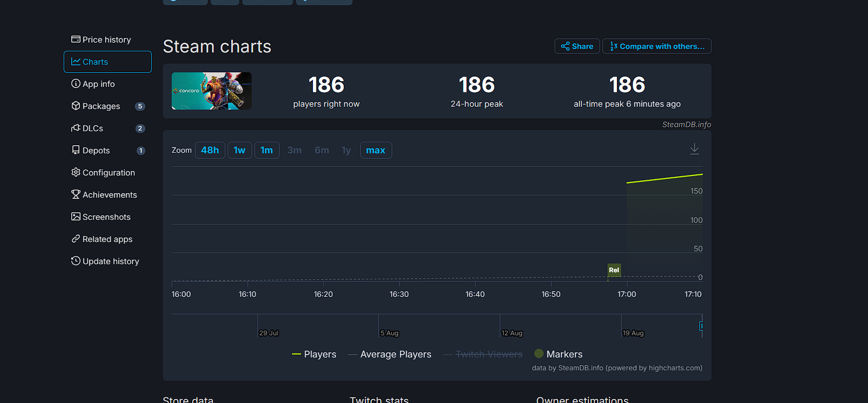Open Related apps page

coord(107,239)
